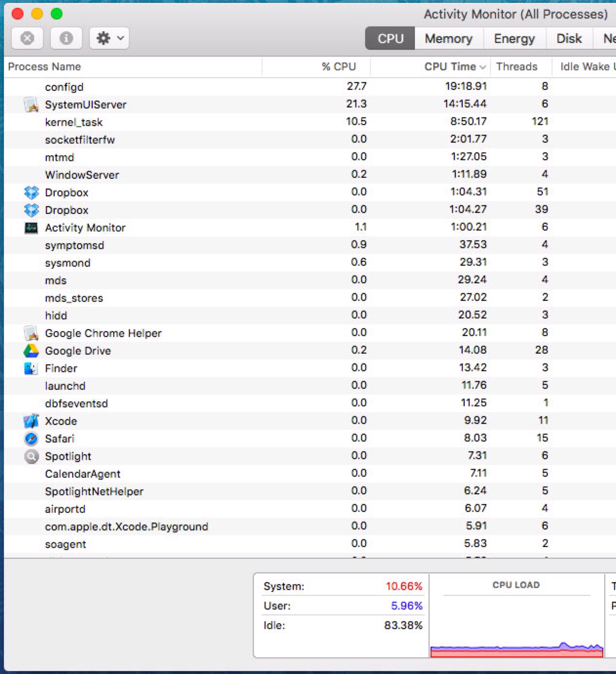Select the com.apple.dt.Xcode.Playground process

pyautogui.click(x=310, y=527)
